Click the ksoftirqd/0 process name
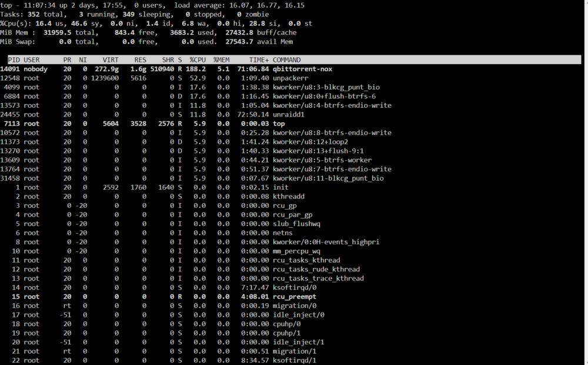The width and height of the screenshot is (588, 365). [295, 288]
